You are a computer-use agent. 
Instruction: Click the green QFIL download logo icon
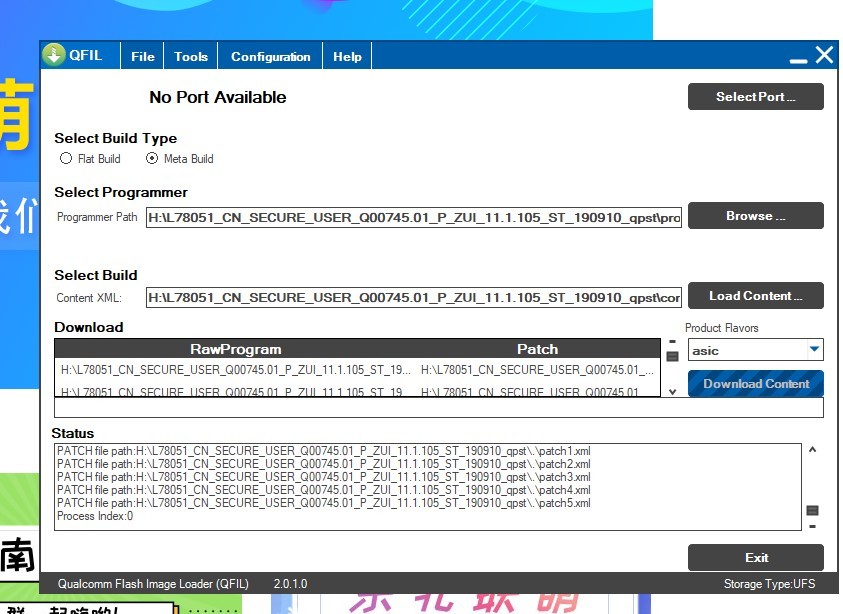point(54,55)
